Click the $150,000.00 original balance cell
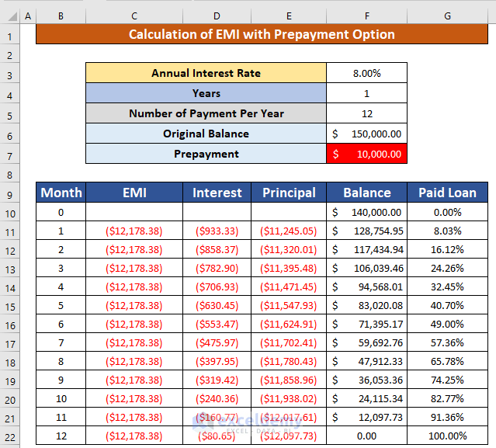496x448 pixels. [x=366, y=134]
